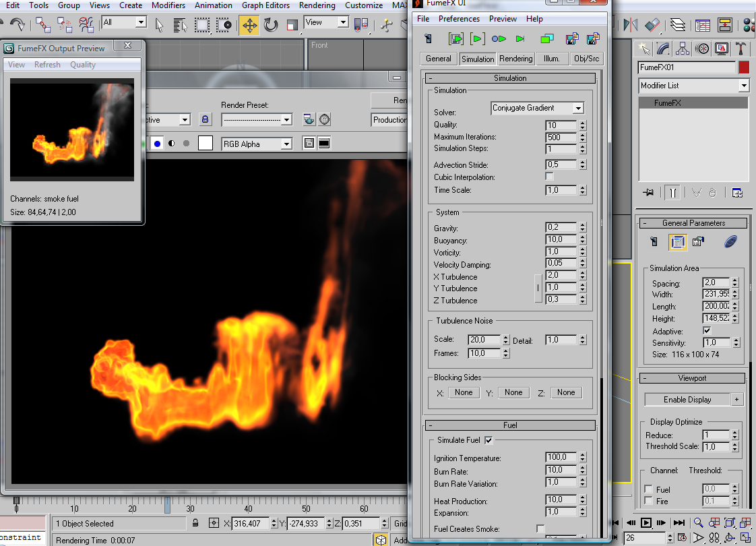Switch to the Obj/Src tab
756x546 pixels.
pyautogui.click(x=586, y=59)
